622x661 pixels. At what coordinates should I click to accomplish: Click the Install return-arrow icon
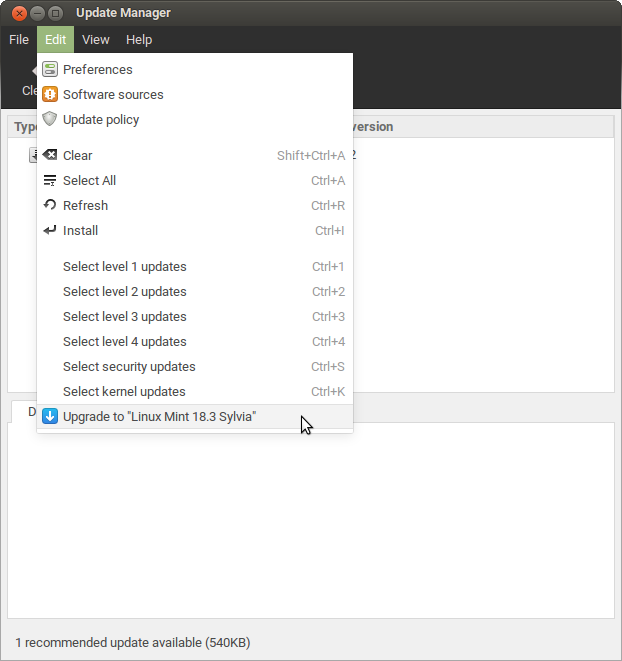tap(50, 230)
